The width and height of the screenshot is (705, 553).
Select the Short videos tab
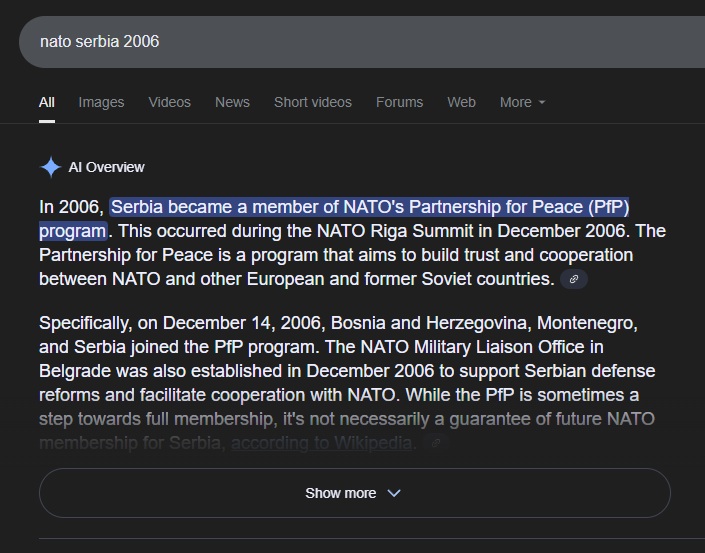point(313,102)
